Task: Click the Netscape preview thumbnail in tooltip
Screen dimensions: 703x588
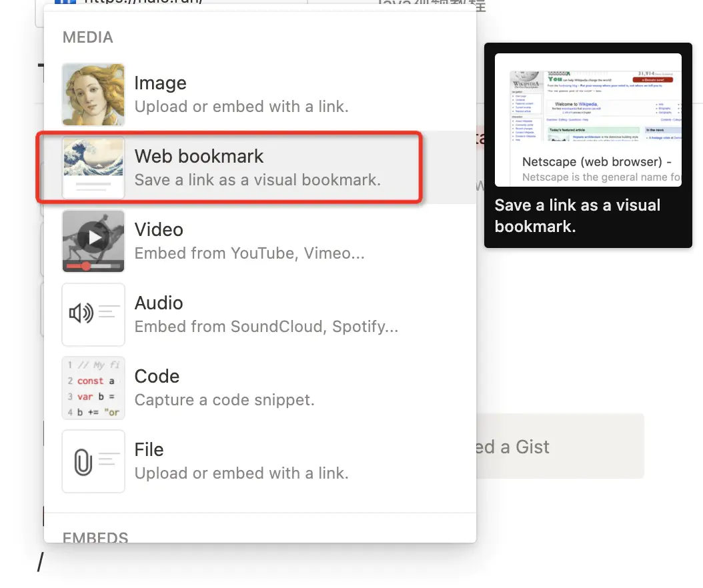Action: [588, 119]
